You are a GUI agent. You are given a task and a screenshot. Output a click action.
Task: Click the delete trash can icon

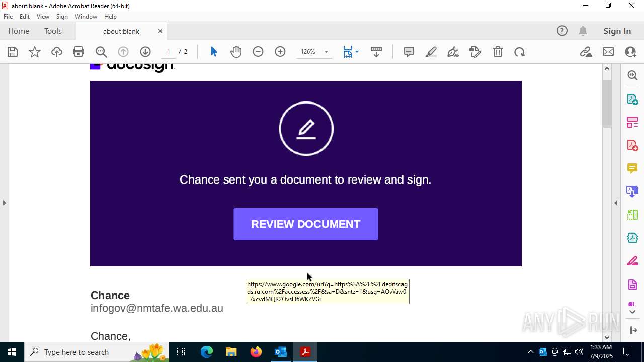tap(498, 52)
